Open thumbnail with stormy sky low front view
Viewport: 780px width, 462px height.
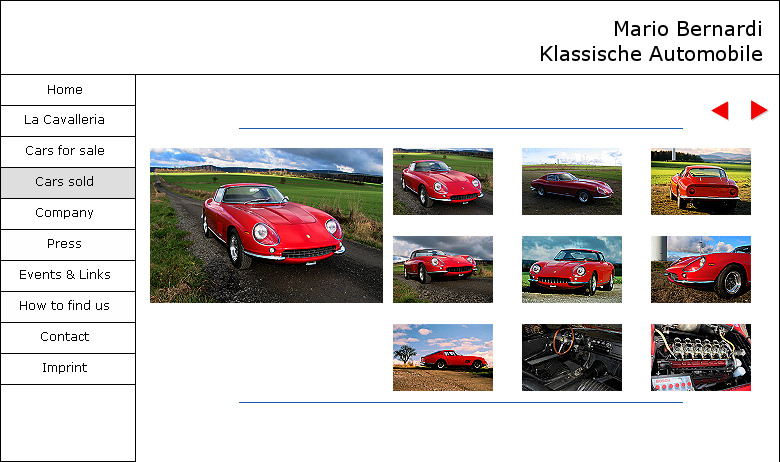click(x=443, y=269)
